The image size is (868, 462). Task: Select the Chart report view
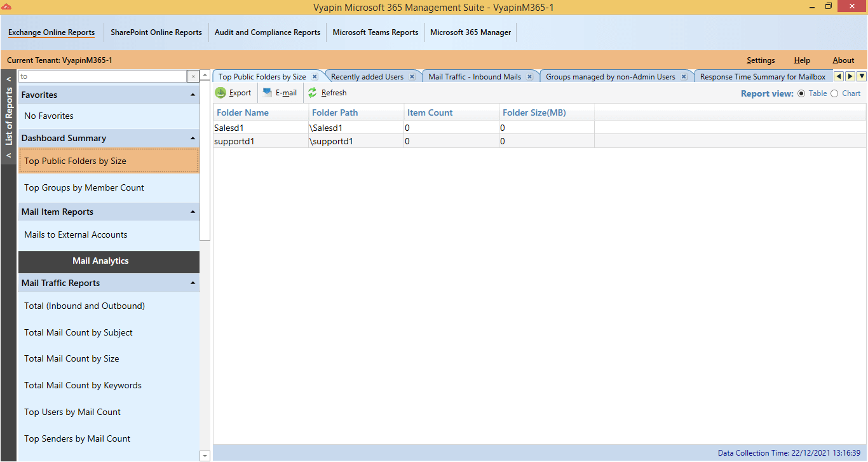pos(846,93)
